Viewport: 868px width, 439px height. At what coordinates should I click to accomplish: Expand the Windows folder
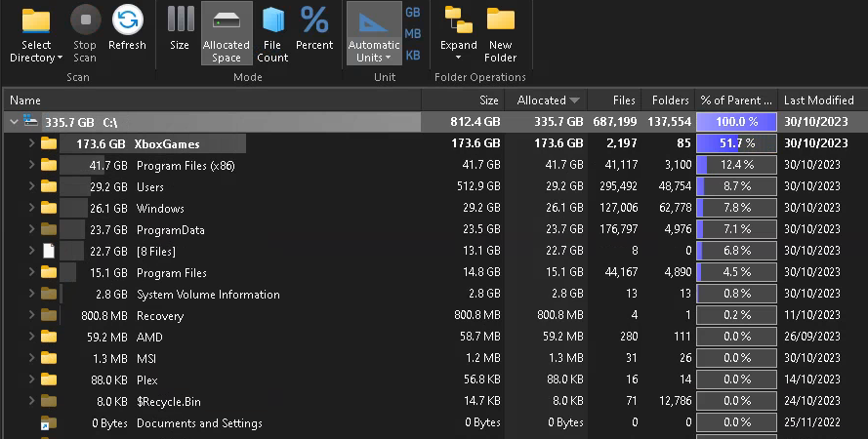point(31,208)
